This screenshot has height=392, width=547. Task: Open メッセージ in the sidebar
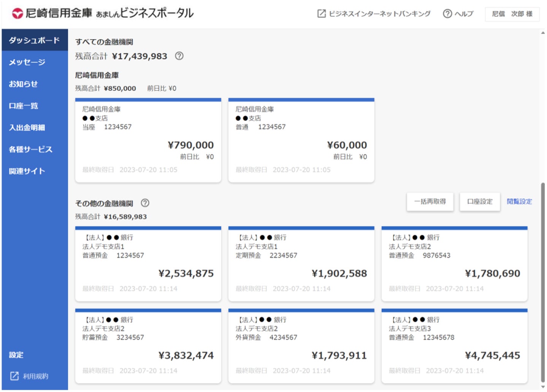coord(27,62)
